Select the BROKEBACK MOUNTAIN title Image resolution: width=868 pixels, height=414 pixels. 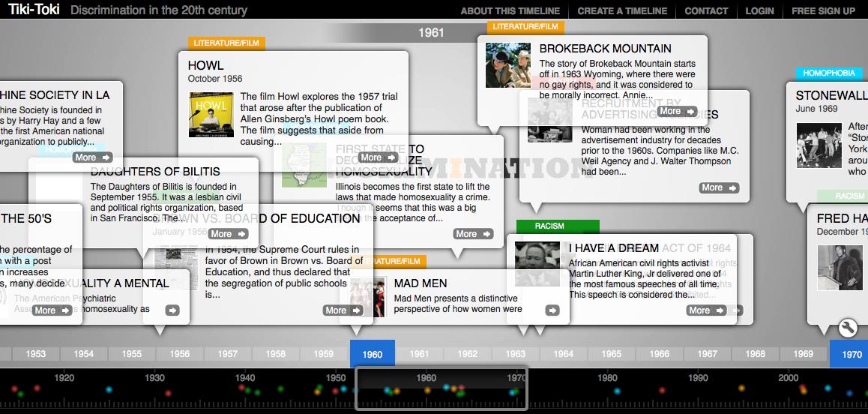605,49
